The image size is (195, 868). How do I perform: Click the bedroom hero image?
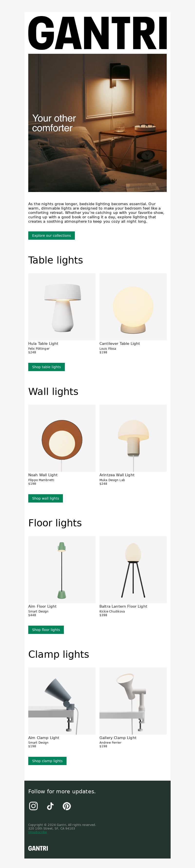point(97,123)
